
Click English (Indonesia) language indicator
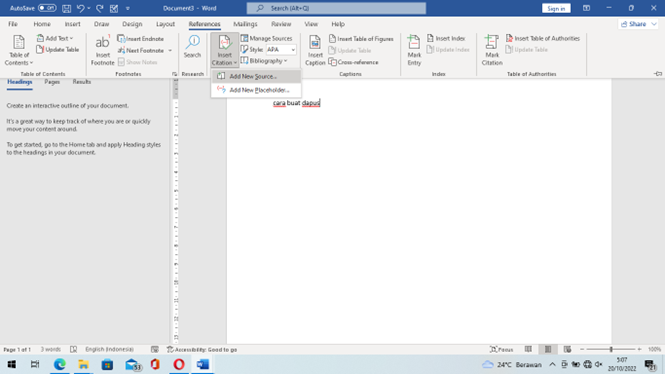click(x=109, y=349)
